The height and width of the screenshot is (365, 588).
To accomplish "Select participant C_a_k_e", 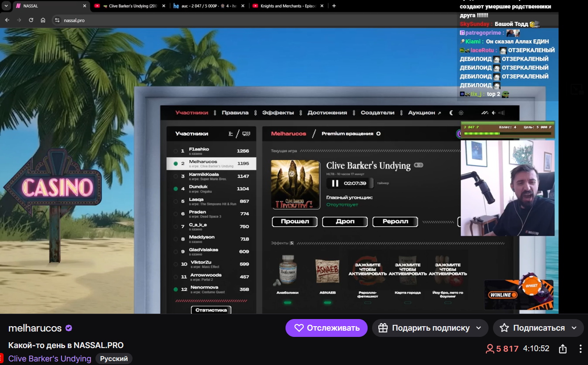I will tap(211, 226).
